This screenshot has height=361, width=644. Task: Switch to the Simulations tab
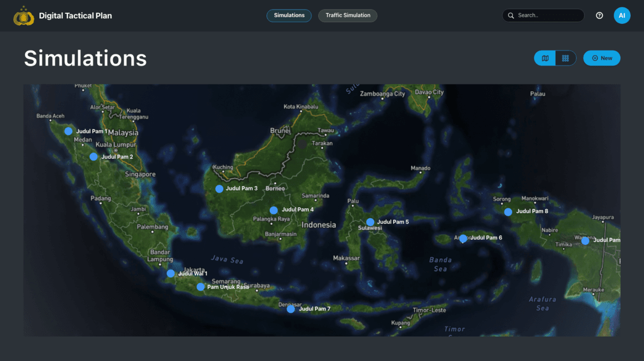click(289, 16)
